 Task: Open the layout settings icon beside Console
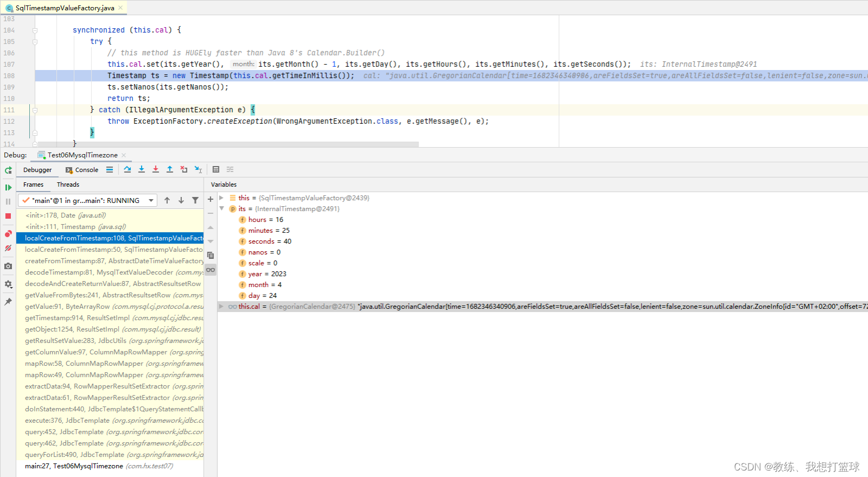(x=110, y=169)
